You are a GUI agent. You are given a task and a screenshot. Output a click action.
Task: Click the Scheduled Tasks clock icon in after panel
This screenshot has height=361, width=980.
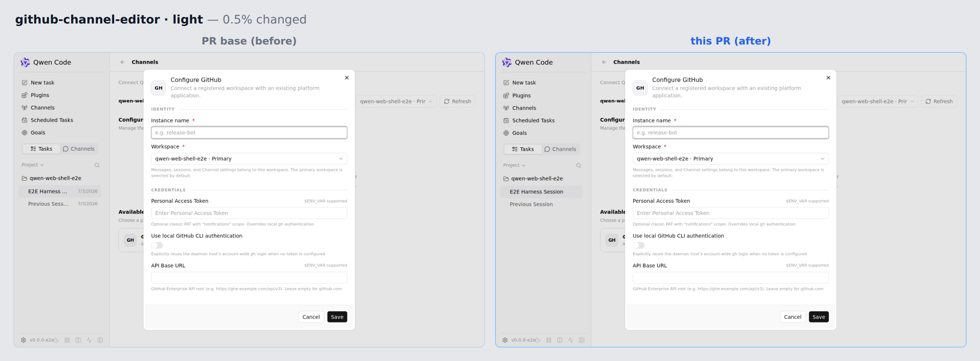point(506,120)
